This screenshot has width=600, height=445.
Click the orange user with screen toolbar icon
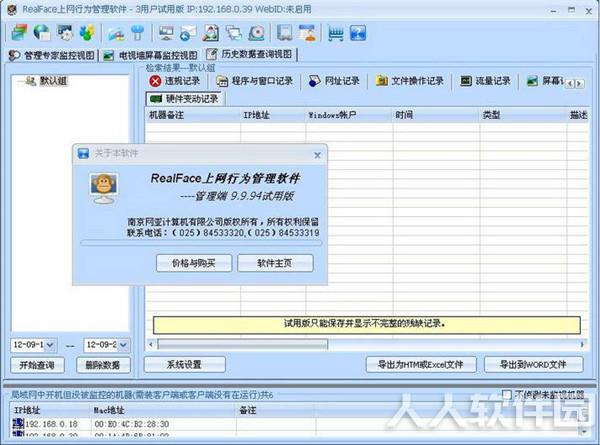[x=308, y=33]
